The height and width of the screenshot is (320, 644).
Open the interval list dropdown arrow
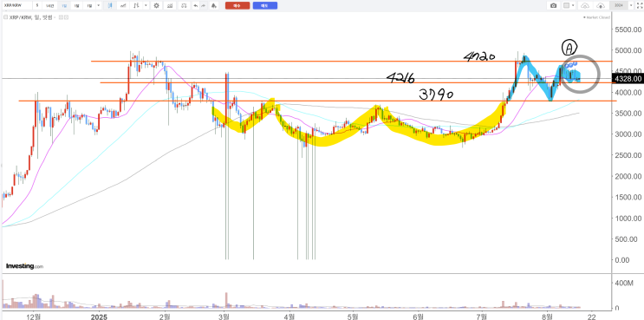[99, 5]
